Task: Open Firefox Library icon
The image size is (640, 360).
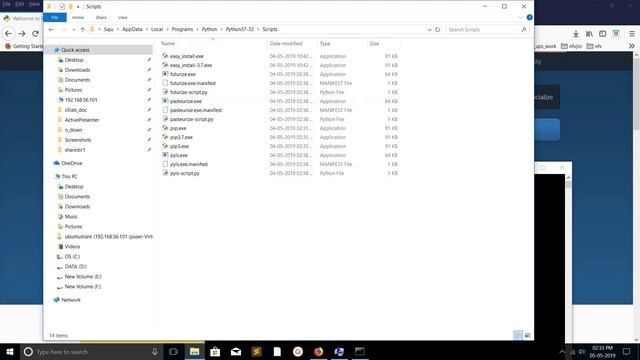Action: (x=589, y=34)
